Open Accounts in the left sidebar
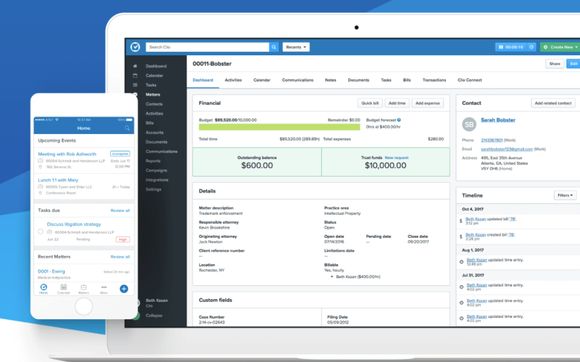 (x=155, y=132)
